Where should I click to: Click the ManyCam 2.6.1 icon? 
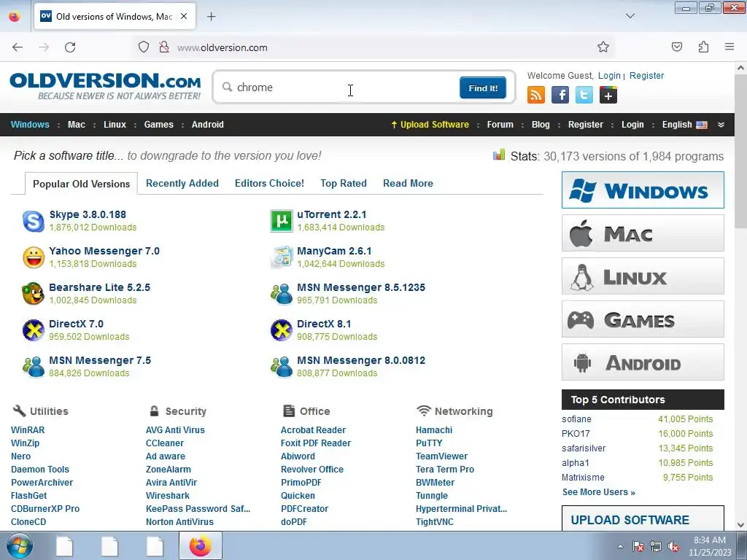[x=282, y=257]
